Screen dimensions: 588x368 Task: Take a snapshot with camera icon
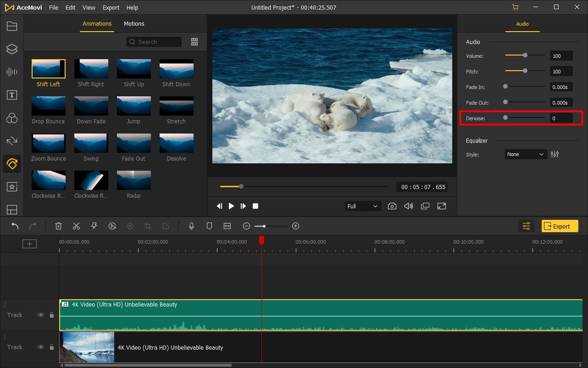pos(392,206)
